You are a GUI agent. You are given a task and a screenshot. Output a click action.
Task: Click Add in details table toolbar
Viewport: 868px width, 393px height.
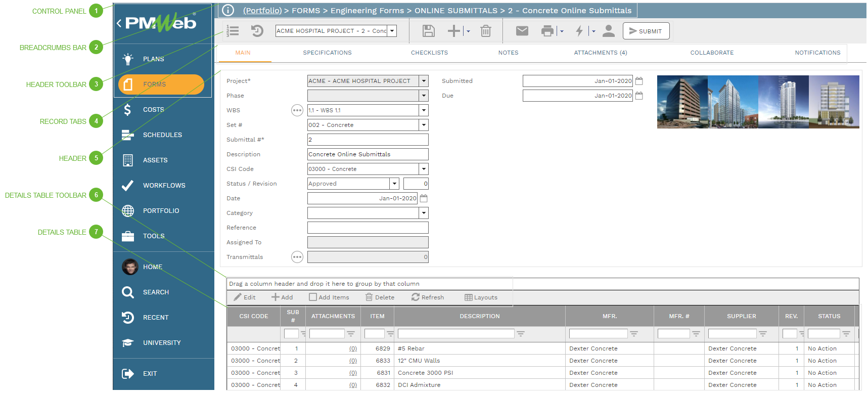tap(282, 297)
